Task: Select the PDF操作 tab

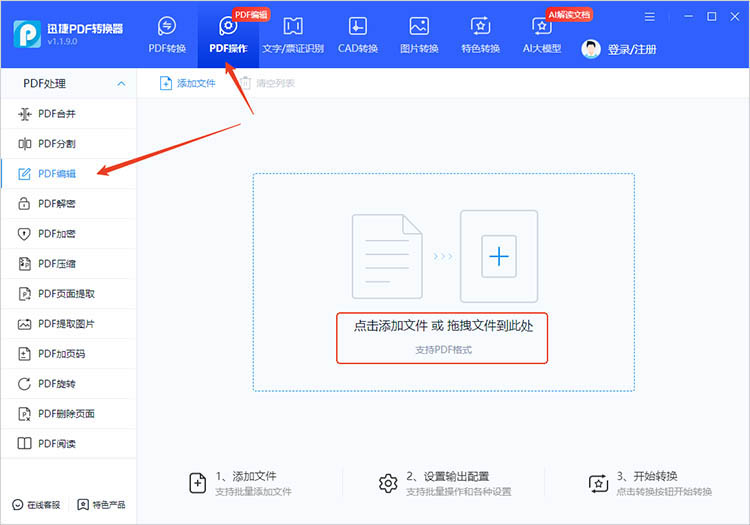Action: tap(228, 35)
